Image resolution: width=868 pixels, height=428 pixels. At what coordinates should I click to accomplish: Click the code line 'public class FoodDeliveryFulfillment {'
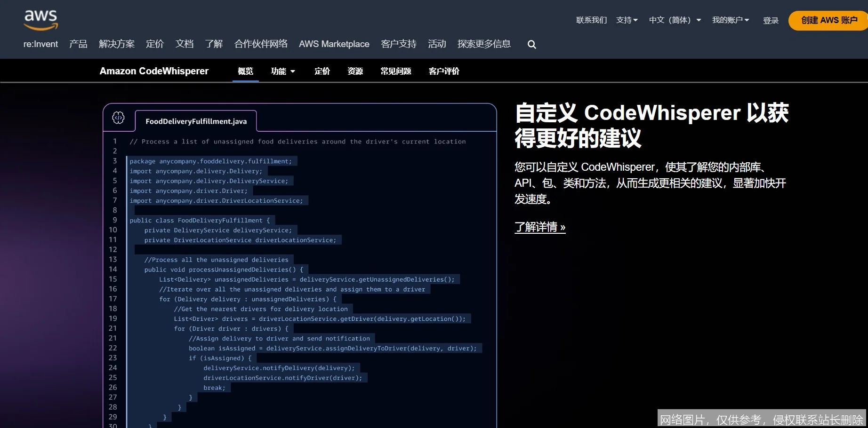pyautogui.click(x=200, y=220)
